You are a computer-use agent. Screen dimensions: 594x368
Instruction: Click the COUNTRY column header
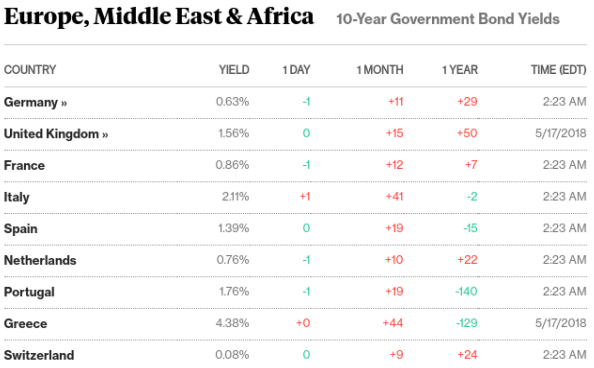(30, 70)
